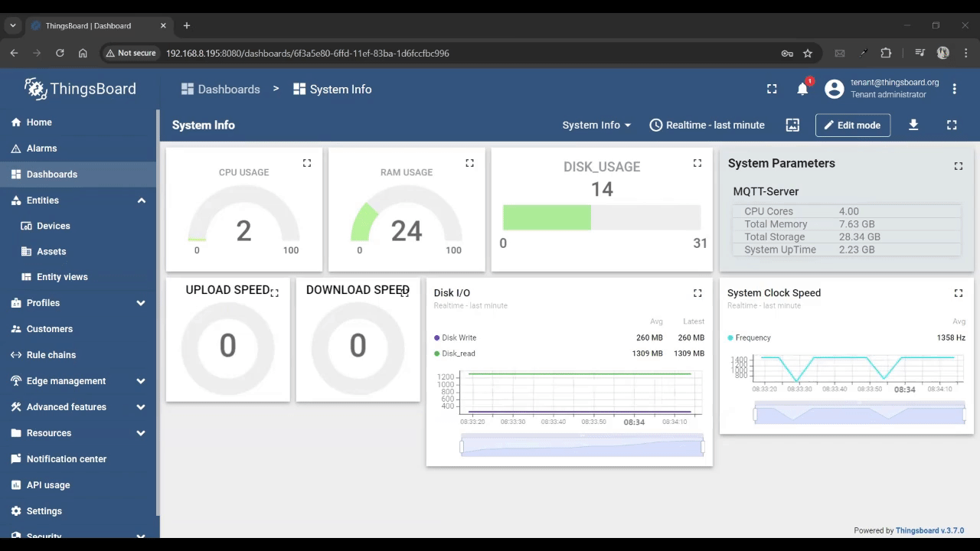Expand dashboard to fullscreen in toolbar
The height and width of the screenshot is (551, 980).
[952, 125]
